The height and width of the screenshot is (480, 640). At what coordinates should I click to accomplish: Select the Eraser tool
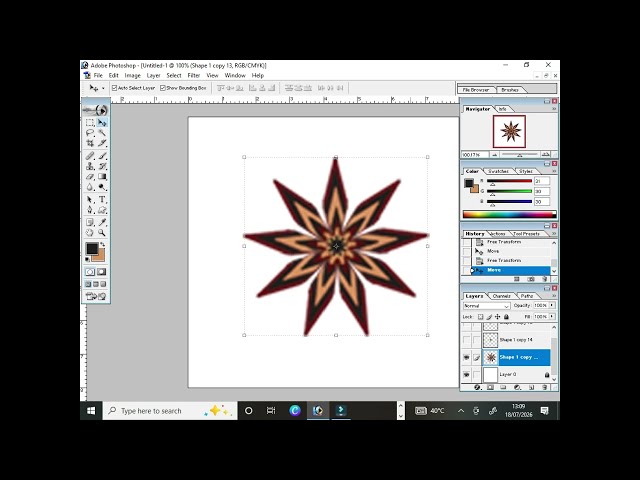pyautogui.click(x=90, y=177)
